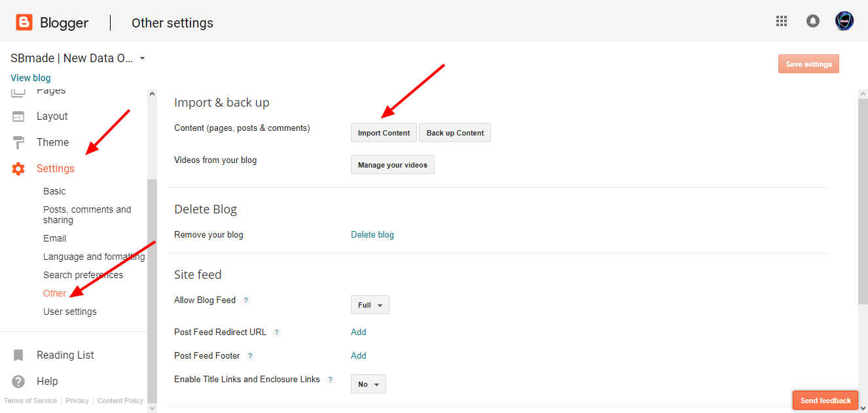Click the Delete Blog heading
Image resolution: width=868 pixels, height=413 pixels.
point(206,209)
